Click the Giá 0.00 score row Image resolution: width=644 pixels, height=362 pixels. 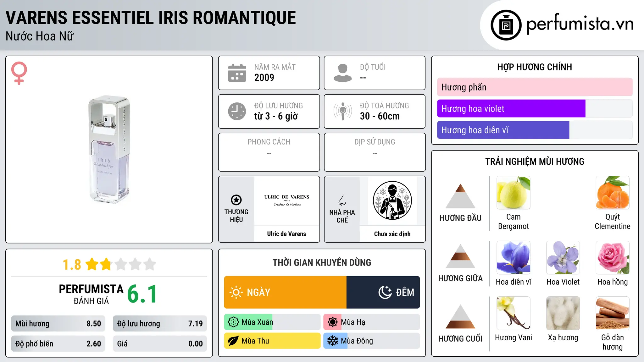pyautogui.click(x=160, y=344)
